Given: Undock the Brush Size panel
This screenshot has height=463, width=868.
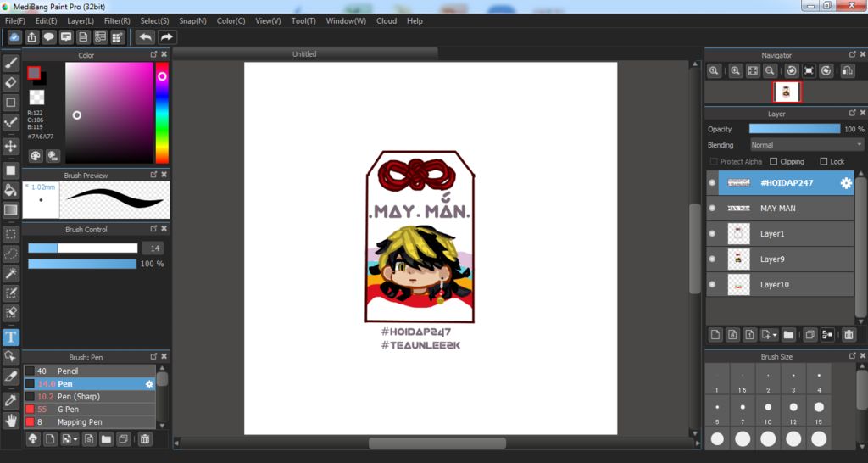Looking at the screenshot, I should tap(853, 355).
